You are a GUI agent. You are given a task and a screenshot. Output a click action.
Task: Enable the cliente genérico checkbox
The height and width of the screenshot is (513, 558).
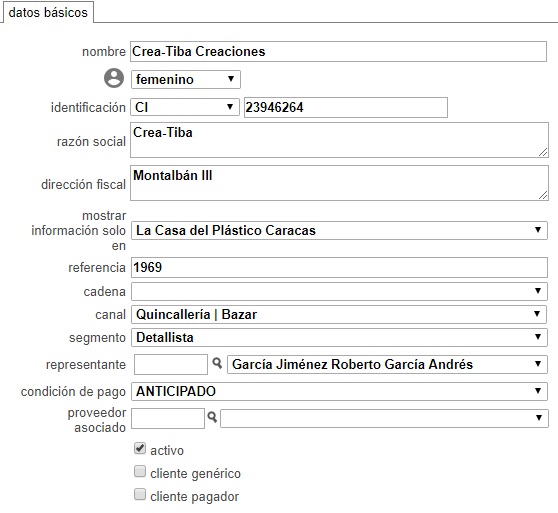(x=140, y=471)
